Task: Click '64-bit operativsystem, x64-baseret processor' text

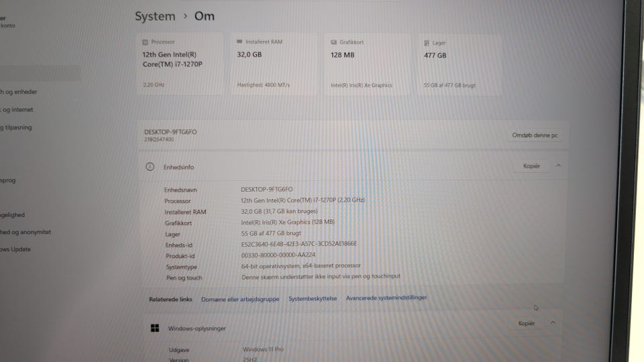Action: click(x=301, y=265)
